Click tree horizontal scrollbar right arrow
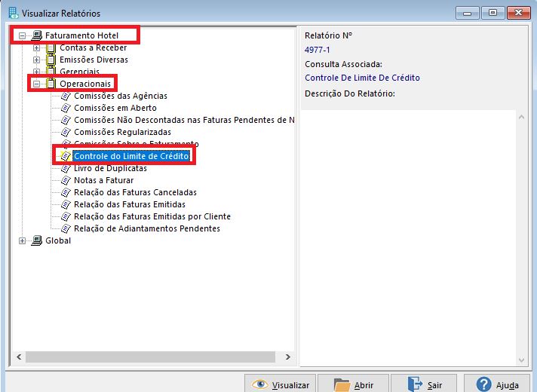 [x=288, y=357]
